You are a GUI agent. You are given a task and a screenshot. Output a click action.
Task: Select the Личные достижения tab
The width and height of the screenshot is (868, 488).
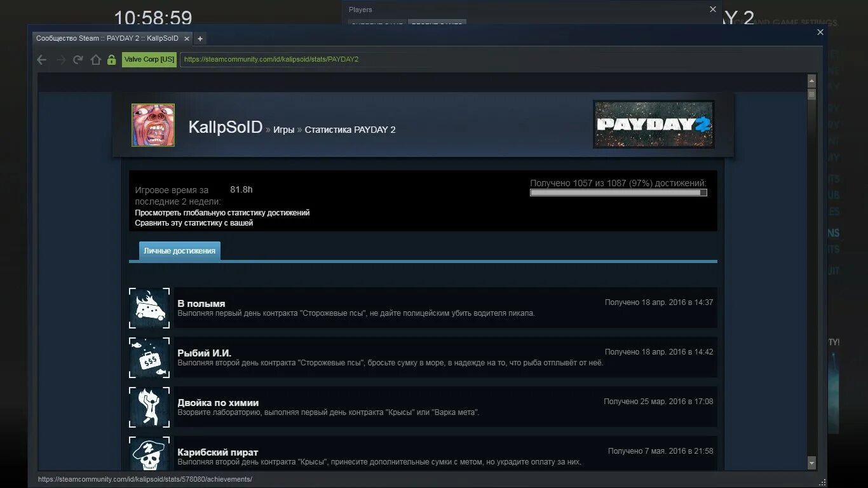180,251
